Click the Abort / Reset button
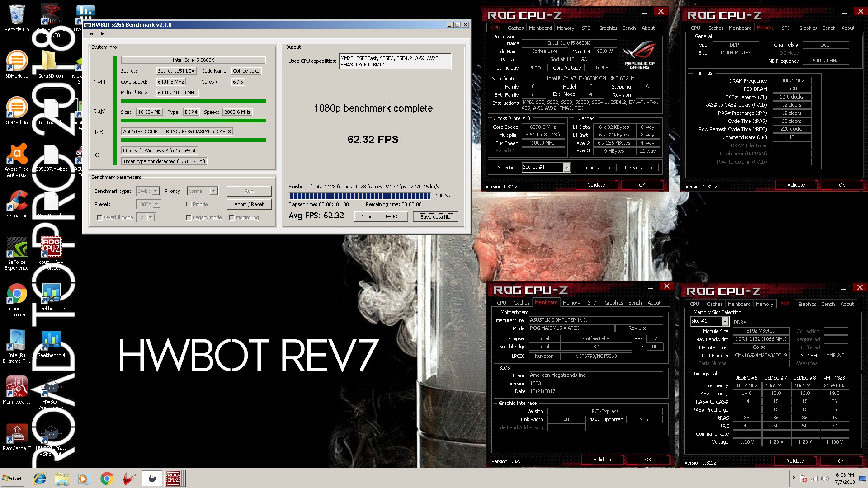 pyautogui.click(x=249, y=204)
